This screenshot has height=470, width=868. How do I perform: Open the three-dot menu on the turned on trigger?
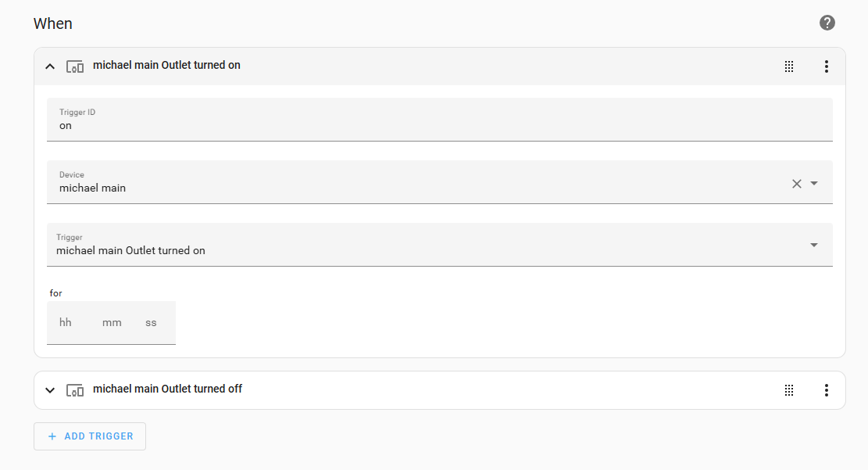tap(826, 66)
